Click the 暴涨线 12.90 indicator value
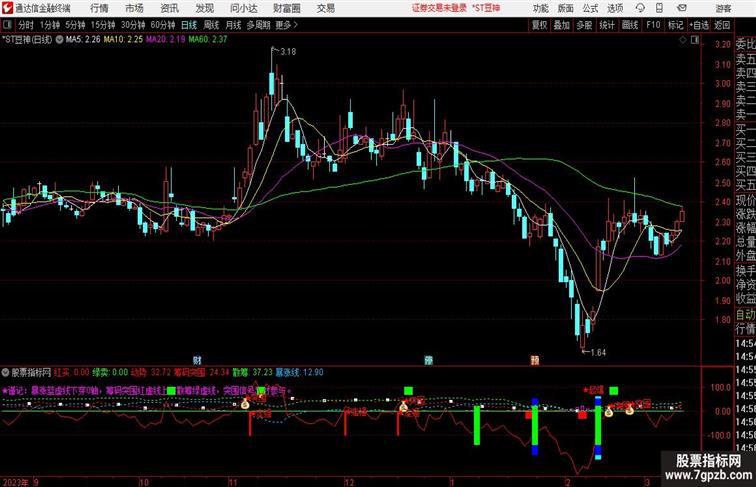This screenshot has height=487, width=756. click(x=299, y=372)
